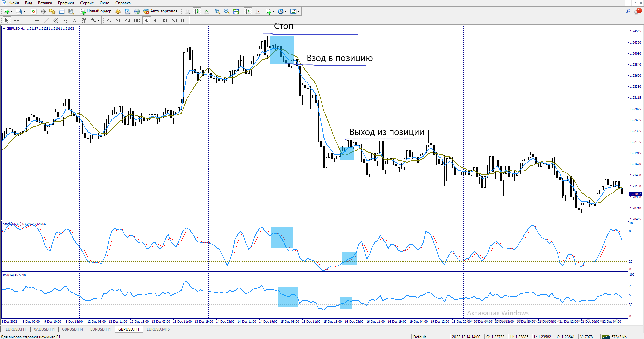
Task: Open the Signals radio-wave icon
Action: pyautogui.click(x=137, y=11)
